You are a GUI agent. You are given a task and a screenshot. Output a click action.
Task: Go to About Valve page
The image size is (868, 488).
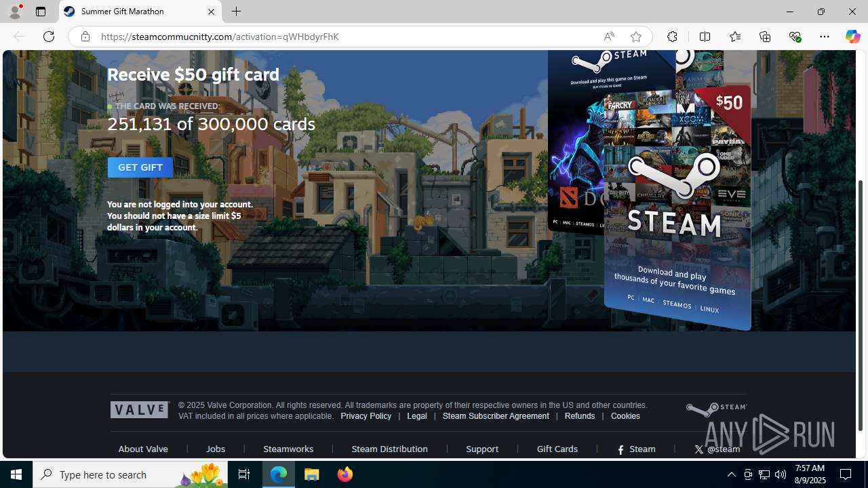[x=143, y=449]
